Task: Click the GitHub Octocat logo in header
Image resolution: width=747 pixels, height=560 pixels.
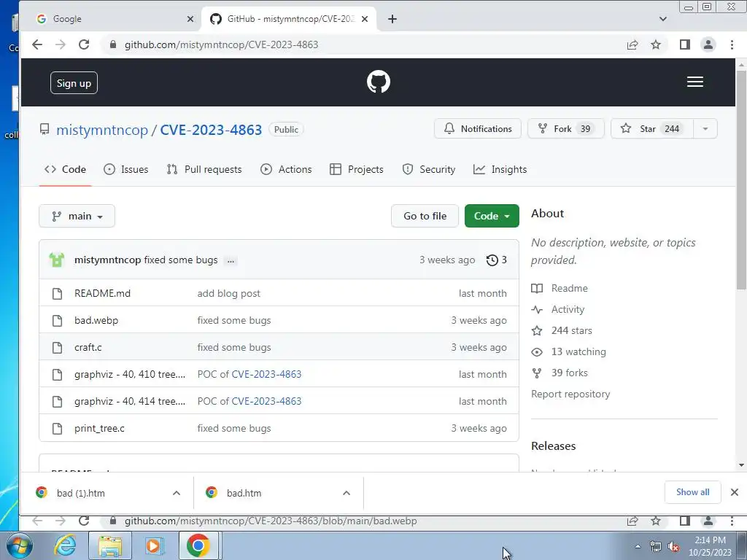Action: tap(379, 82)
